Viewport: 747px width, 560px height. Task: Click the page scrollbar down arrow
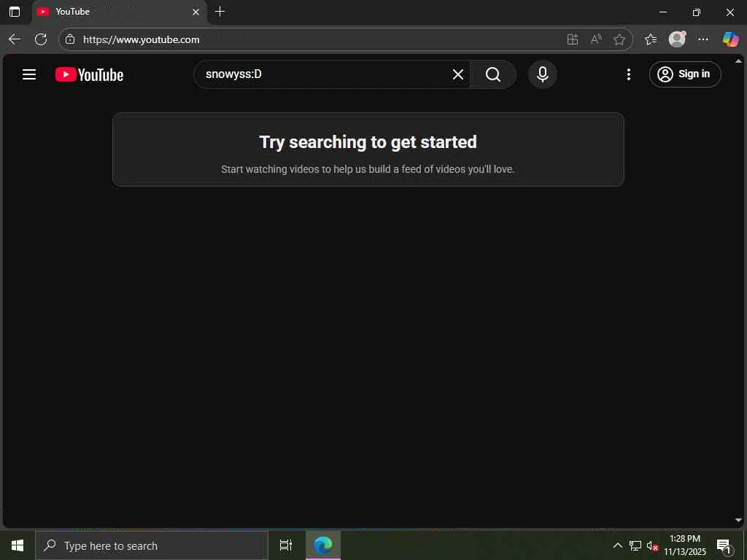(738, 521)
